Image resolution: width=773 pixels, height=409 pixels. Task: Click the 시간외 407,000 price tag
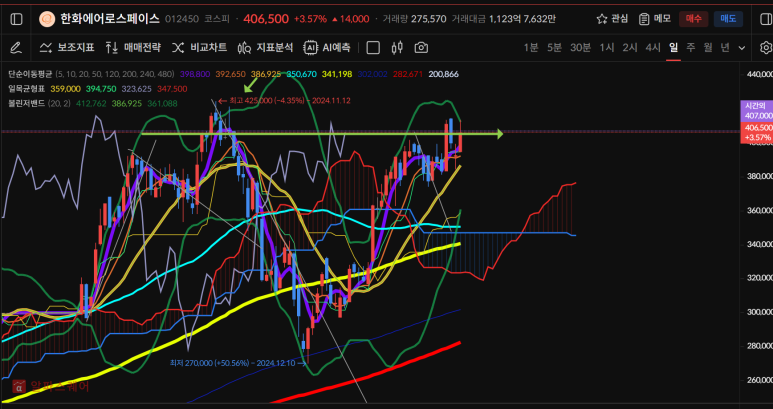(756, 111)
